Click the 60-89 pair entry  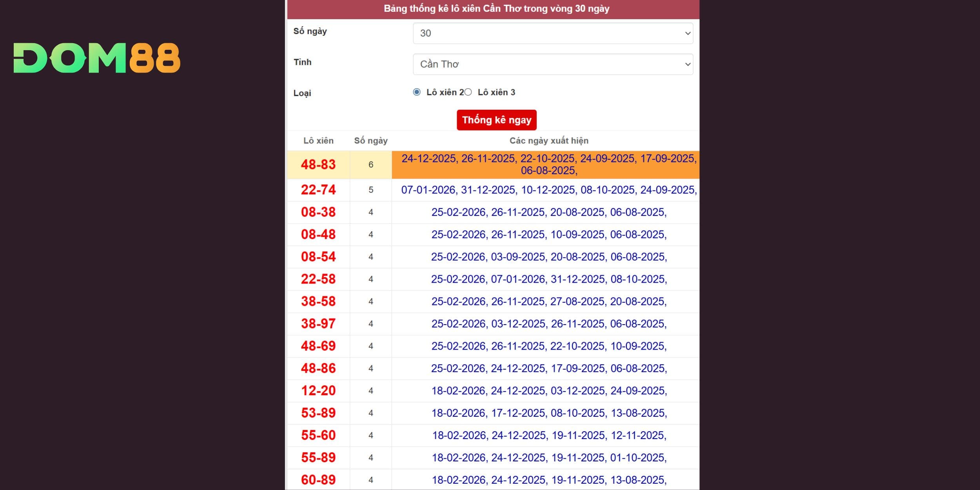[318, 480]
